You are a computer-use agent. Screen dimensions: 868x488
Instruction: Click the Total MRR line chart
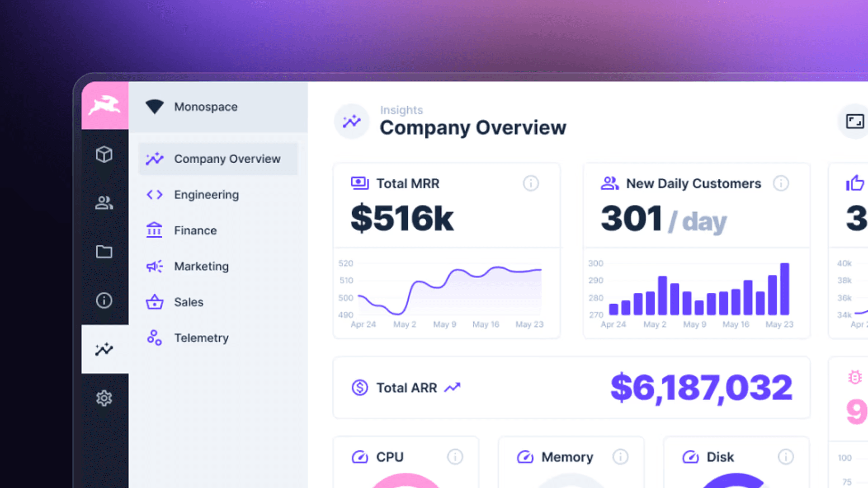point(450,290)
